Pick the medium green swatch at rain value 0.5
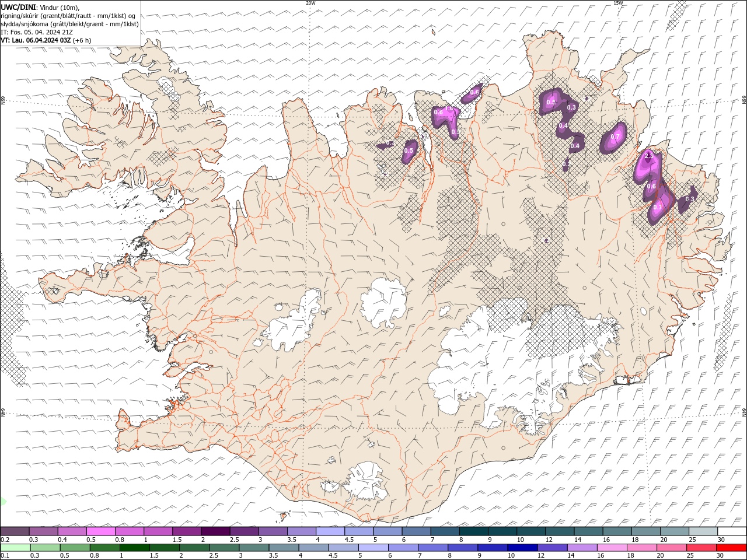The height and width of the screenshot is (560, 747). (x=75, y=548)
